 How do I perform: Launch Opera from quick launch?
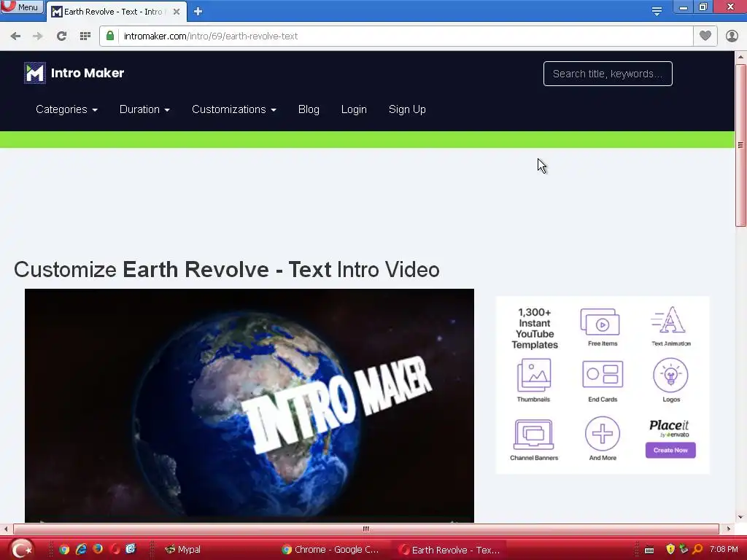click(115, 549)
